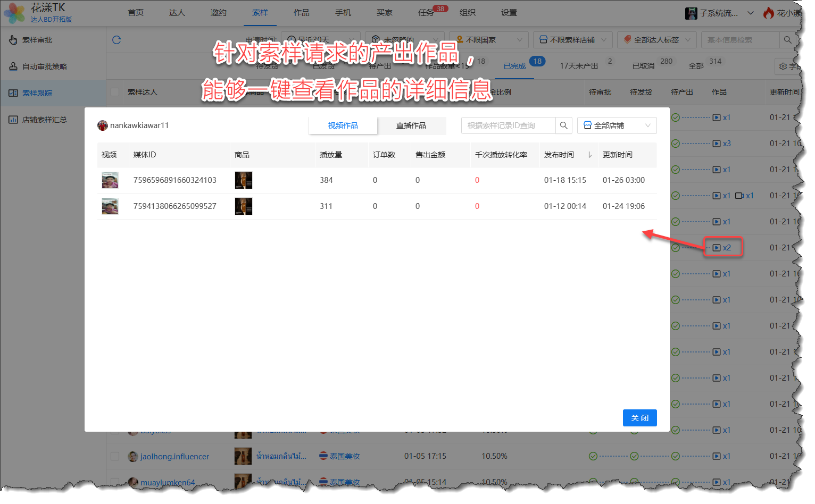Image resolution: width=815 pixels, height=504 pixels.
Task: Expand the 全部店铺 dropdown in dialog
Action: tap(617, 125)
